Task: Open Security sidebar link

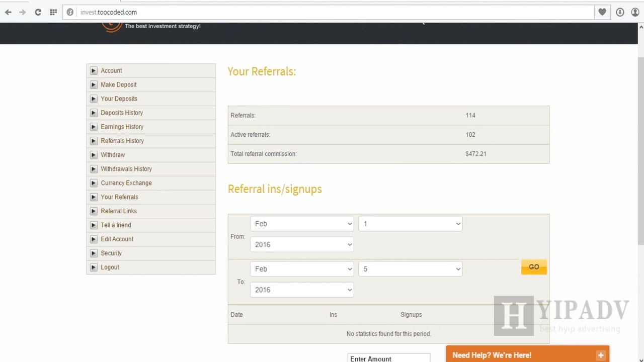Action: [x=111, y=254]
